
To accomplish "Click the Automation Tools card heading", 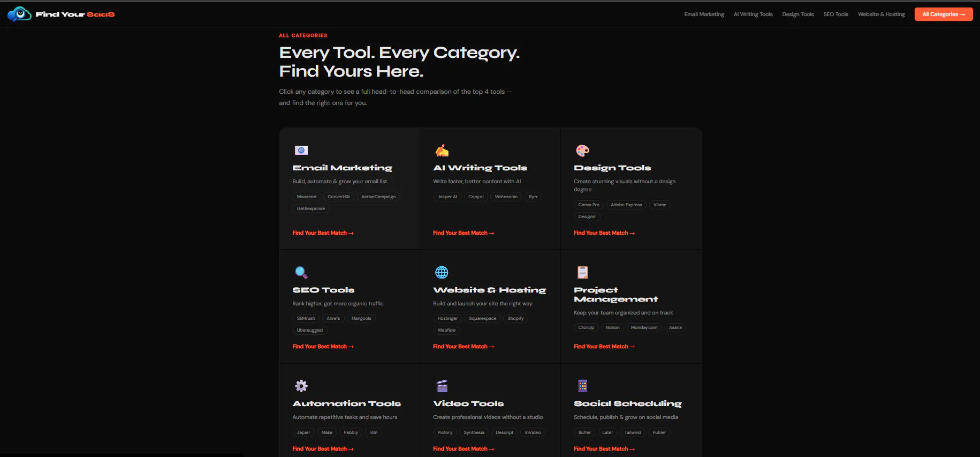I will click(346, 403).
